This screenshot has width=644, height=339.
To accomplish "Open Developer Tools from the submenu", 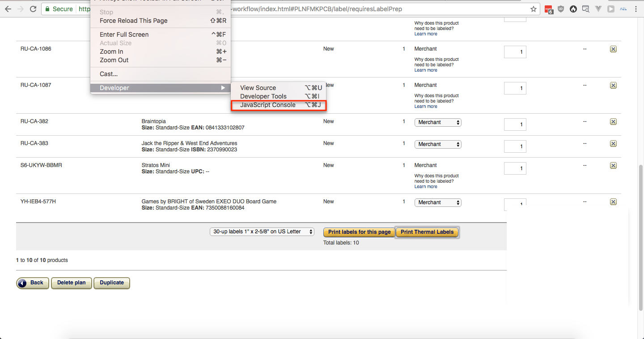I will point(279,96).
